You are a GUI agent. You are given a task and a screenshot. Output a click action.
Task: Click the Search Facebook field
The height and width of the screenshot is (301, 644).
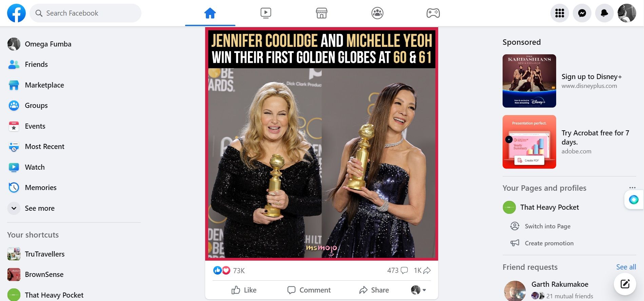85,13
